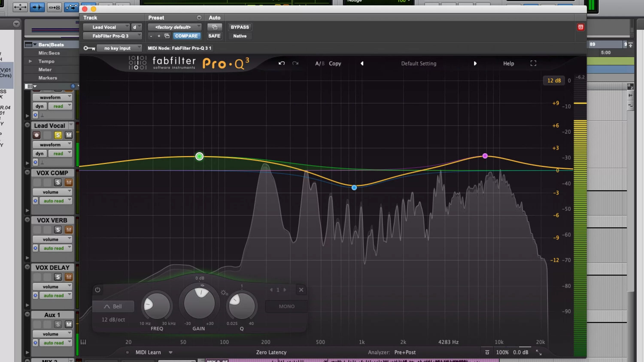Close the band controls panel X
The height and width of the screenshot is (362, 644).
coord(301,290)
